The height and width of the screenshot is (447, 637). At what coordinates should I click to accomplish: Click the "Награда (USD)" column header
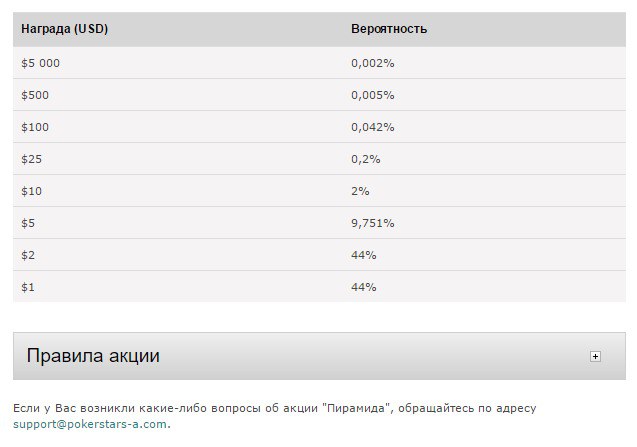[64, 29]
